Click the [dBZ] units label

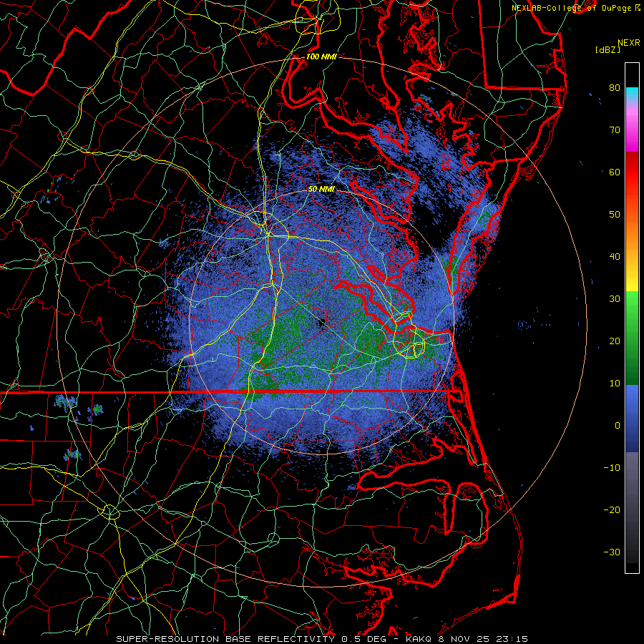pos(608,50)
